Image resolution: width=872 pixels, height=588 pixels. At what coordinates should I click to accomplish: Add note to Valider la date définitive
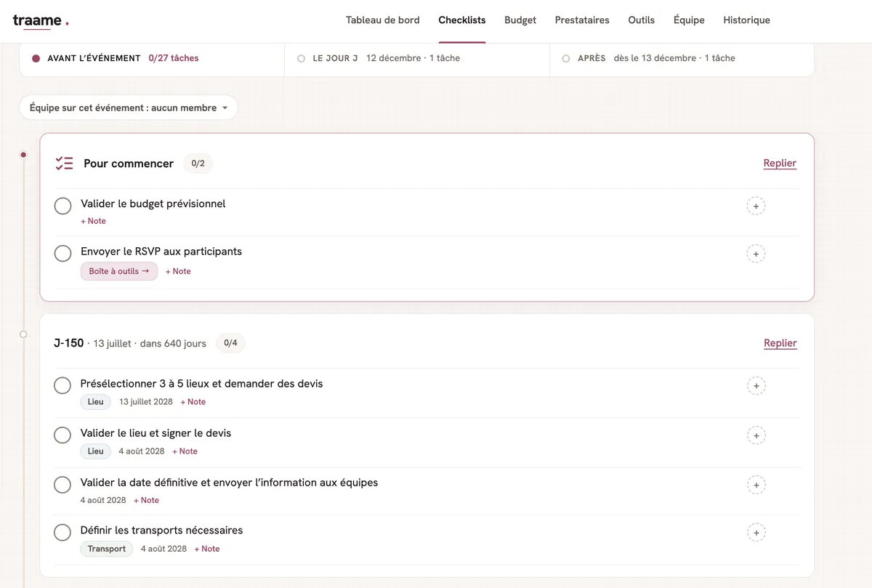pos(146,500)
